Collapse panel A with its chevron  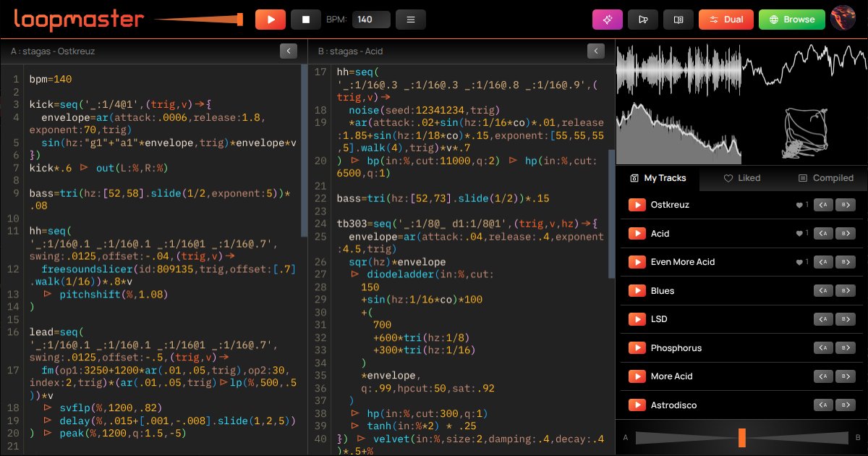[289, 51]
